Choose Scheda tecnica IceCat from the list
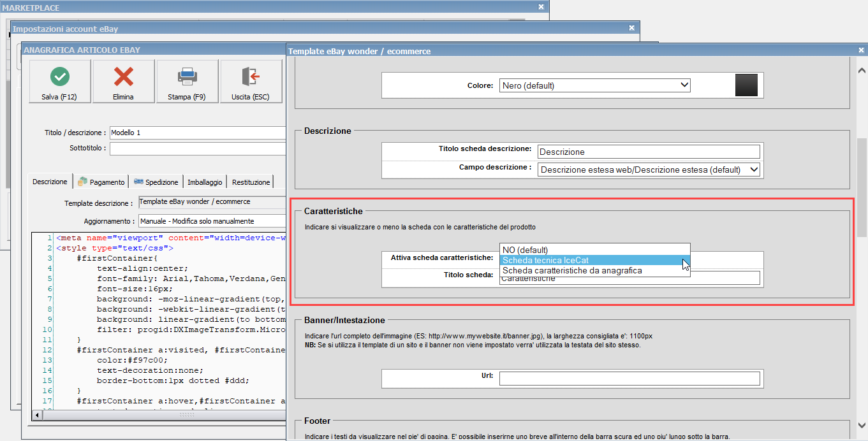Screen dimensions: 868x441 pyautogui.click(x=594, y=260)
